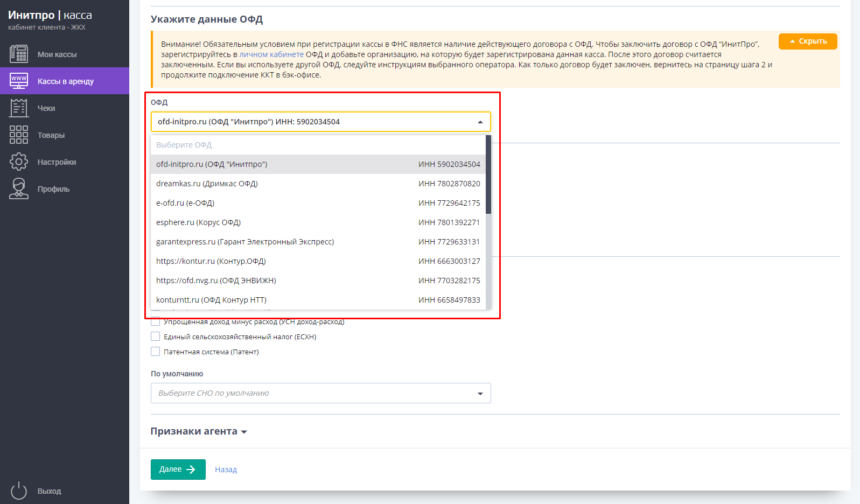The width and height of the screenshot is (860, 504).
Task: Click the person icon next to Профиль
Action: tap(19, 188)
